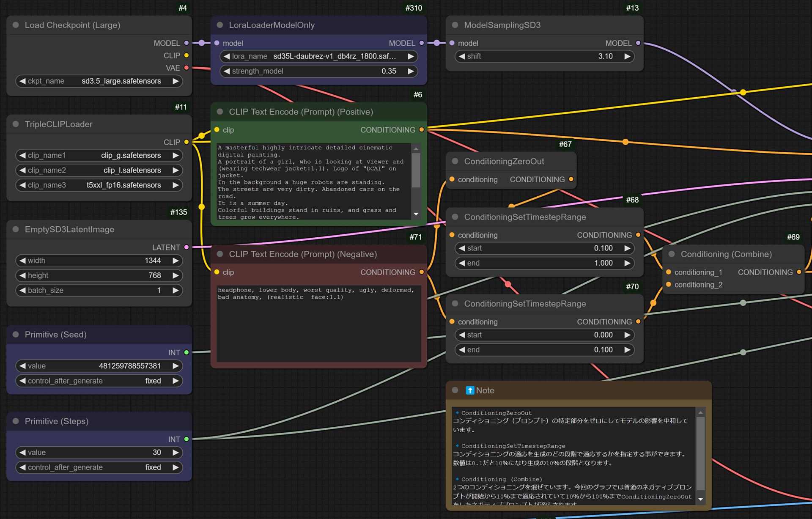This screenshot has height=519, width=812.
Task: Click title CLIP Text Encode (Prompt) (Negative)
Action: click(x=303, y=254)
